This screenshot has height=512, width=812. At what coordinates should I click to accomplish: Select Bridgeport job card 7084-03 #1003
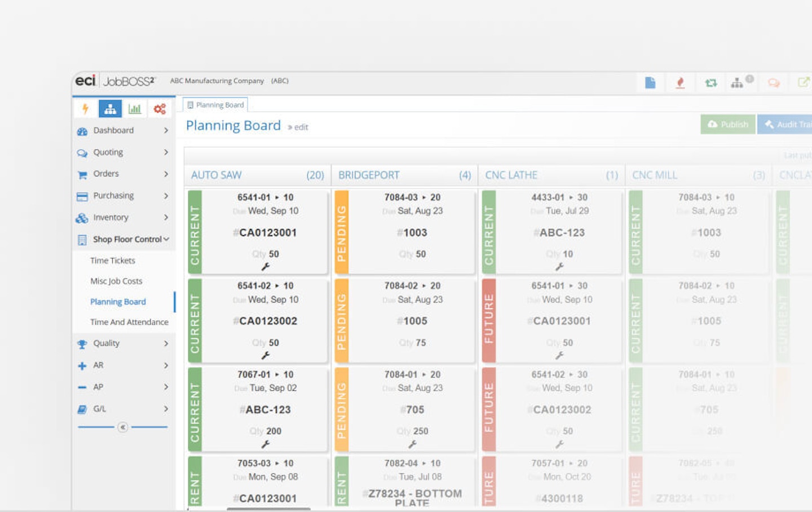405,232
